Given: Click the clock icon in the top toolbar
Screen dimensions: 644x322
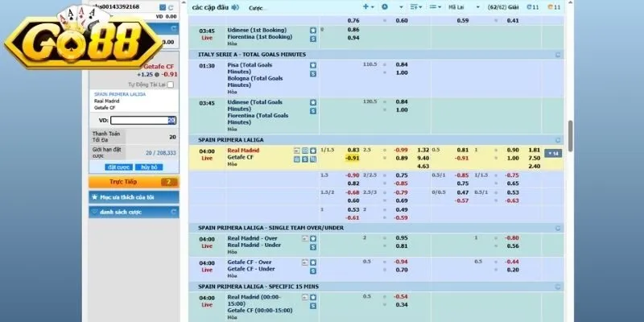Looking at the screenshot, I should (x=384, y=7).
